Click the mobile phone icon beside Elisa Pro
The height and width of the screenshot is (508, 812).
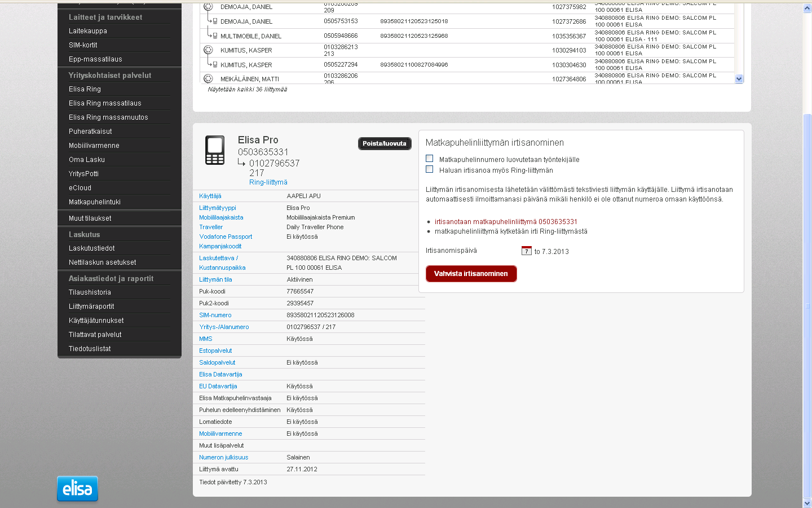(x=215, y=150)
